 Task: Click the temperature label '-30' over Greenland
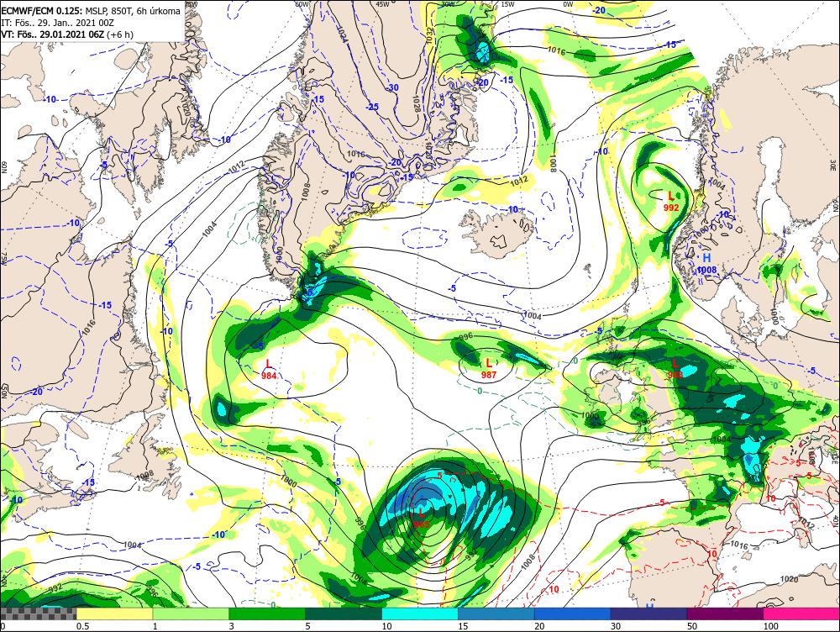392,87
